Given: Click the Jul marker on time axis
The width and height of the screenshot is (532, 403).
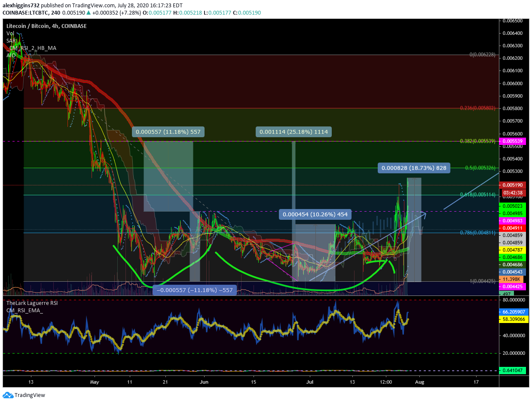Looking at the screenshot, I should (310, 381).
